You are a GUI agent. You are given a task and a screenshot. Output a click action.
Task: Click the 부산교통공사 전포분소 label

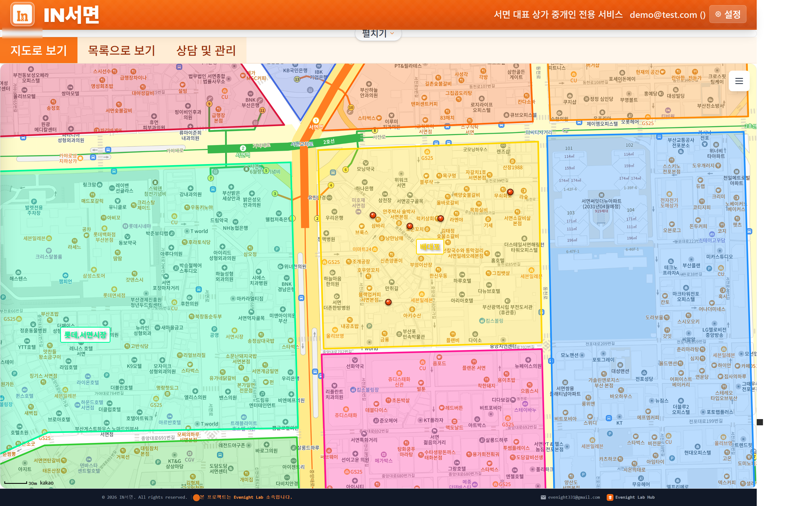[680, 143]
